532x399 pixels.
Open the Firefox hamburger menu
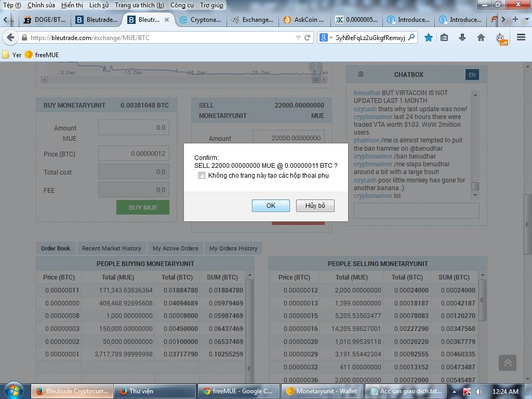[x=521, y=37]
